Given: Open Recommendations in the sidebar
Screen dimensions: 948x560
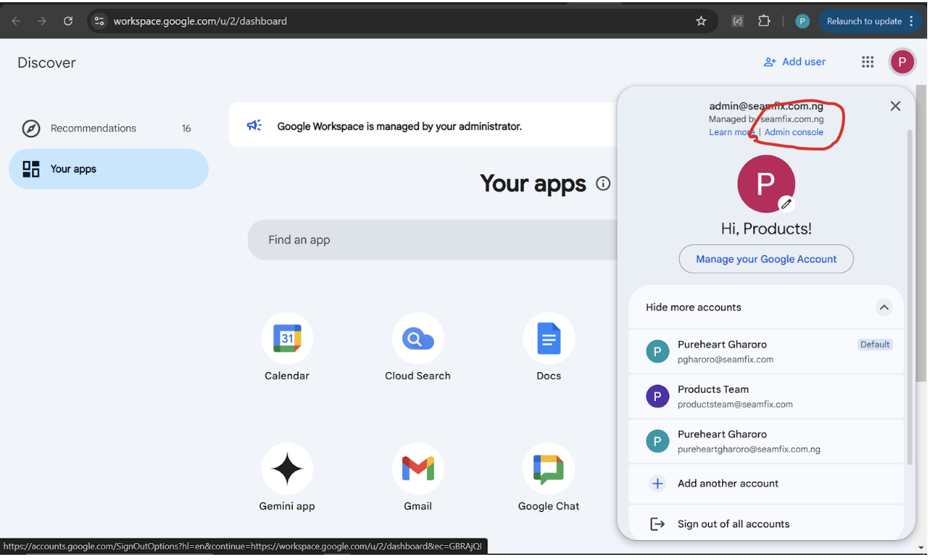Looking at the screenshot, I should [x=108, y=128].
